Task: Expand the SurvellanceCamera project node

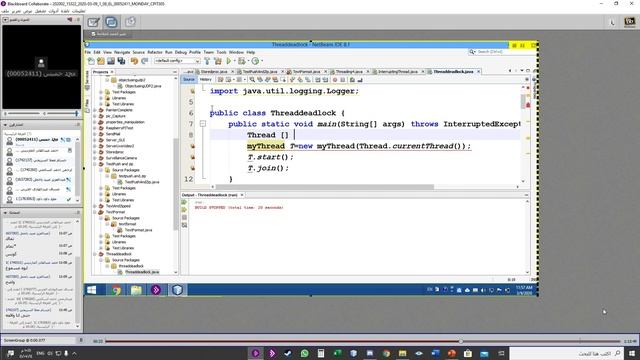Action: coord(95,158)
